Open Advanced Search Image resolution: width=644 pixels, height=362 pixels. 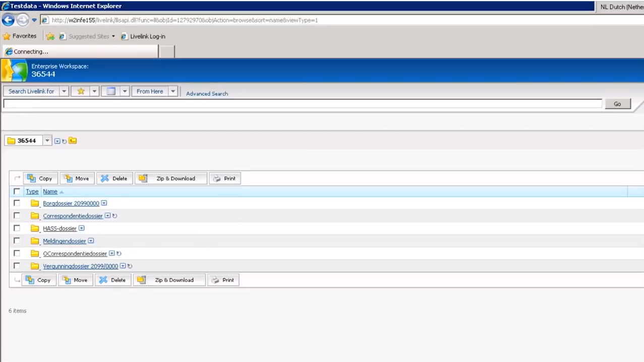[x=207, y=93]
